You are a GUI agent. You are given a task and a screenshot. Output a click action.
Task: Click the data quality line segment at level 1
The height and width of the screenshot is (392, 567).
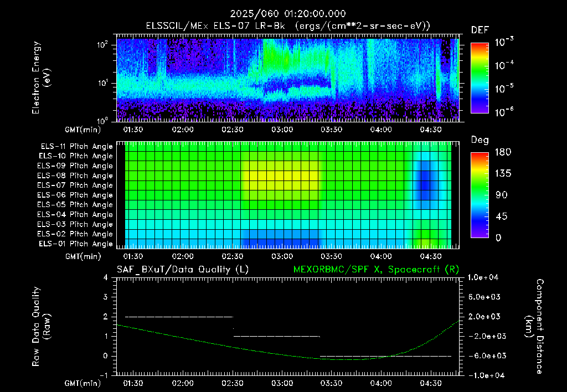coord(277,336)
